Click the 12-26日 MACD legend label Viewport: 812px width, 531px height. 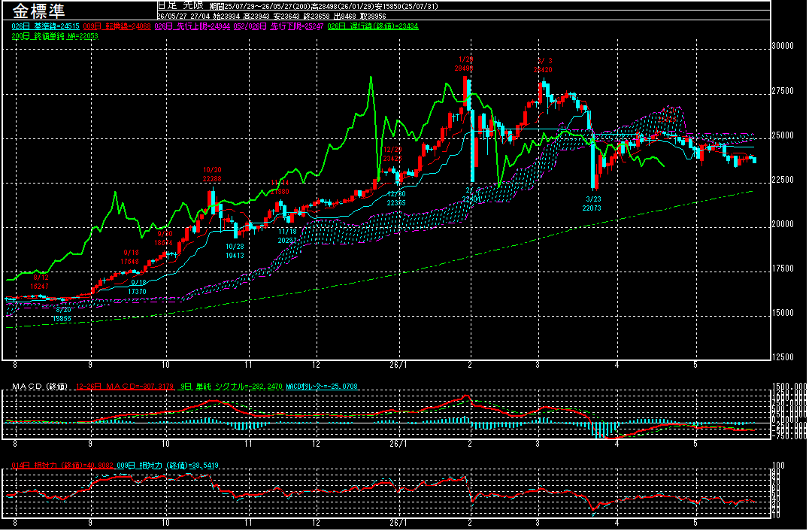[125, 387]
